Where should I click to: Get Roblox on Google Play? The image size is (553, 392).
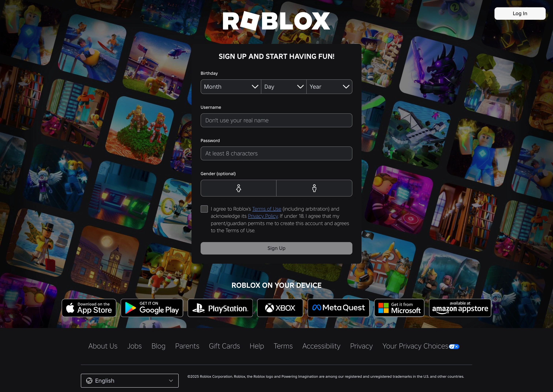coord(152,308)
